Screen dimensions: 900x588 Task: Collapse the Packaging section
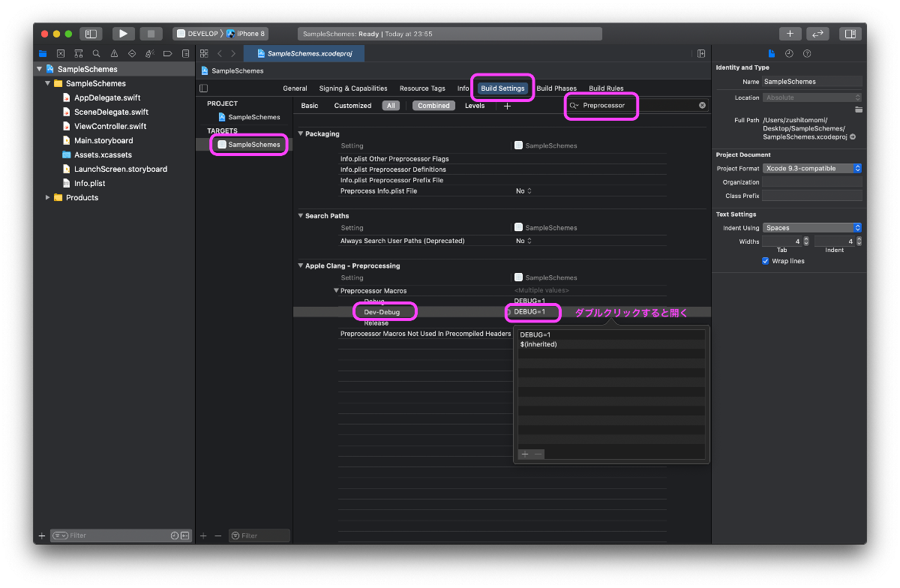[x=301, y=133]
